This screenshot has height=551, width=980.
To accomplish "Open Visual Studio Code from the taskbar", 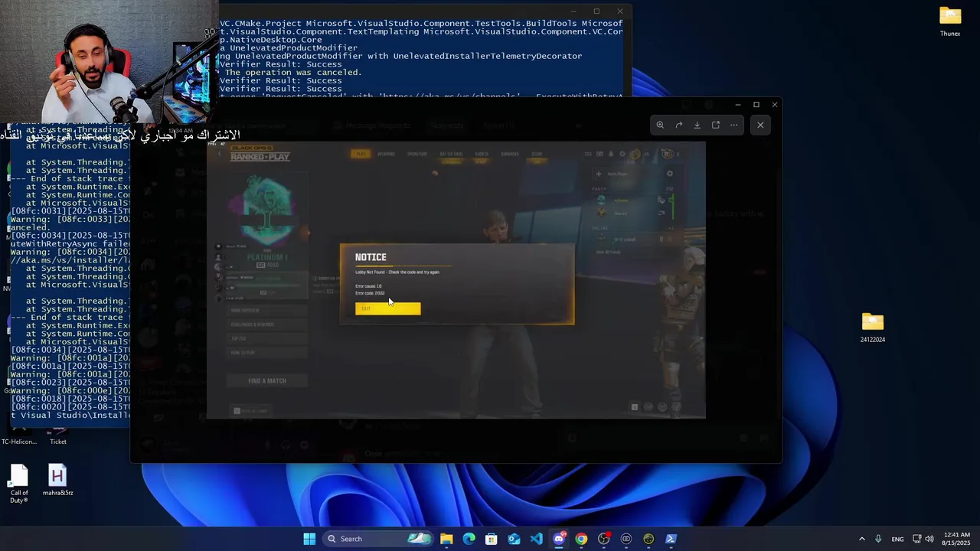I will [x=536, y=539].
